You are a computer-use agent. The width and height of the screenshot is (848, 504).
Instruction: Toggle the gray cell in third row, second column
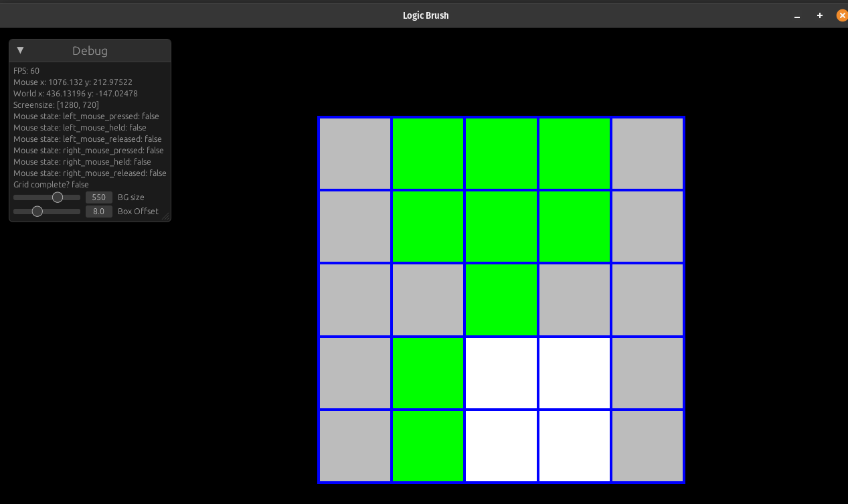[x=428, y=300]
